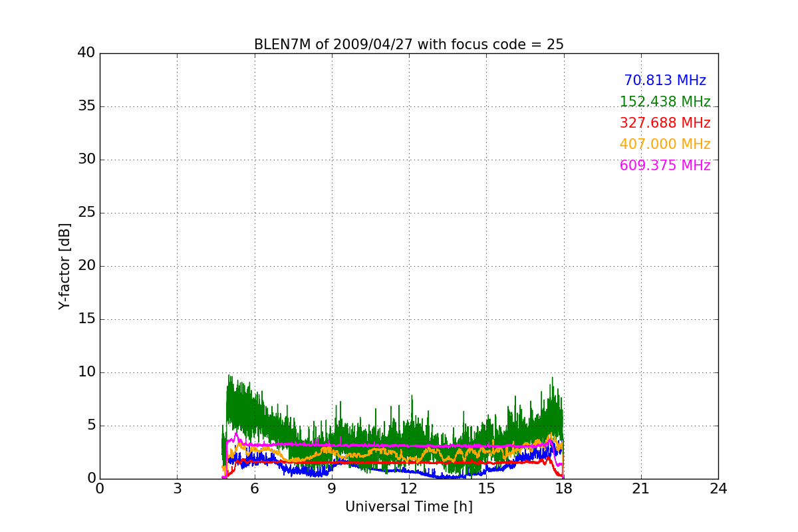The width and height of the screenshot is (798, 532).
Task: Click the plot title 'BLEN7M of 2009/04/27 with focus code = 25'
Action: [x=409, y=45]
